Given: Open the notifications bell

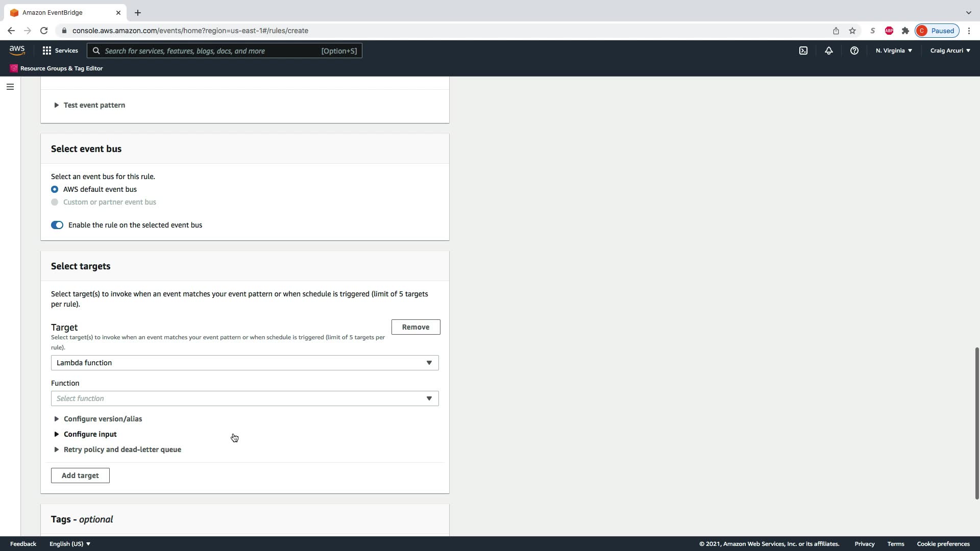Looking at the screenshot, I should pos(829,51).
